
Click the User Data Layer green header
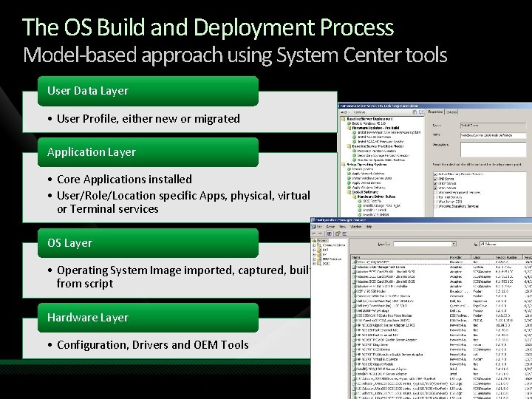[148, 91]
